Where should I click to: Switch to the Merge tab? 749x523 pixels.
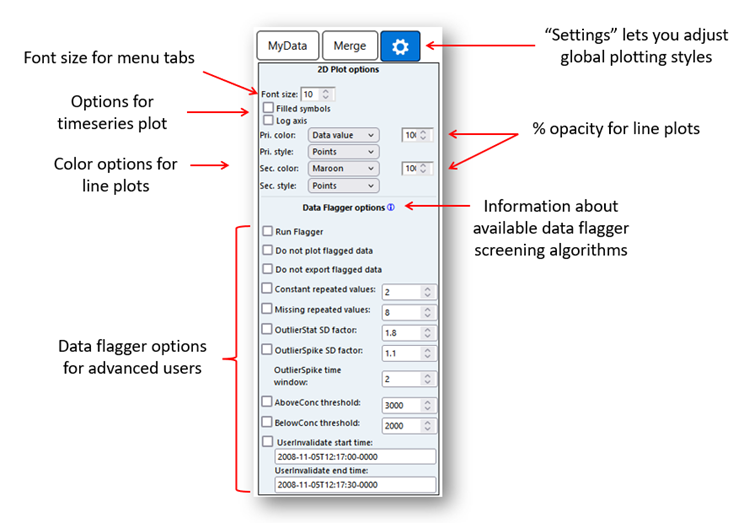point(349,45)
